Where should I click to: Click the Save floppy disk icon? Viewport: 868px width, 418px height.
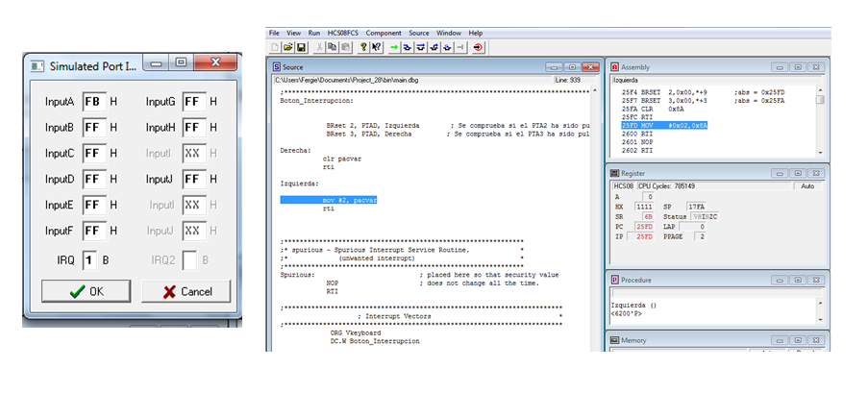pos(301,46)
